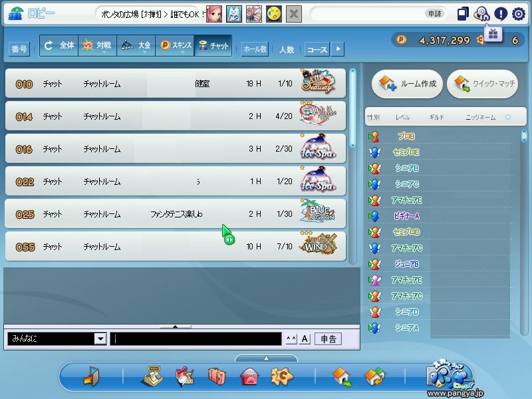
Task: Click the ルーム作成 button
Action: (406, 84)
